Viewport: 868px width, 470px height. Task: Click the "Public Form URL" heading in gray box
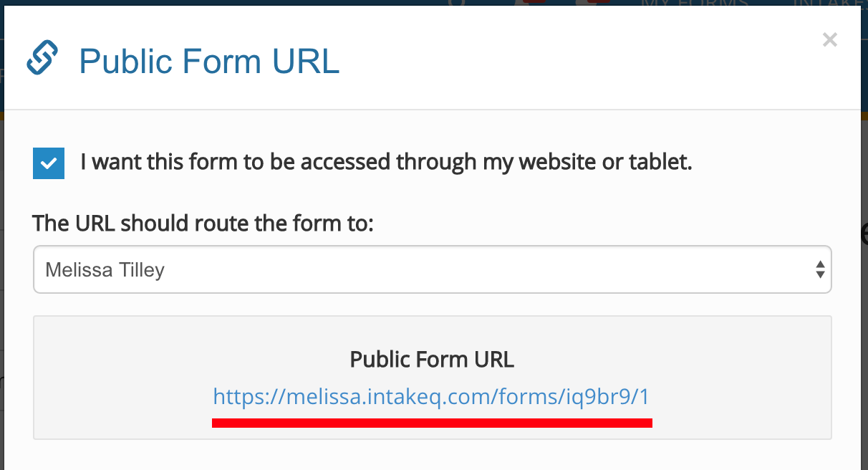pyautogui.click(x=431, y=359)
